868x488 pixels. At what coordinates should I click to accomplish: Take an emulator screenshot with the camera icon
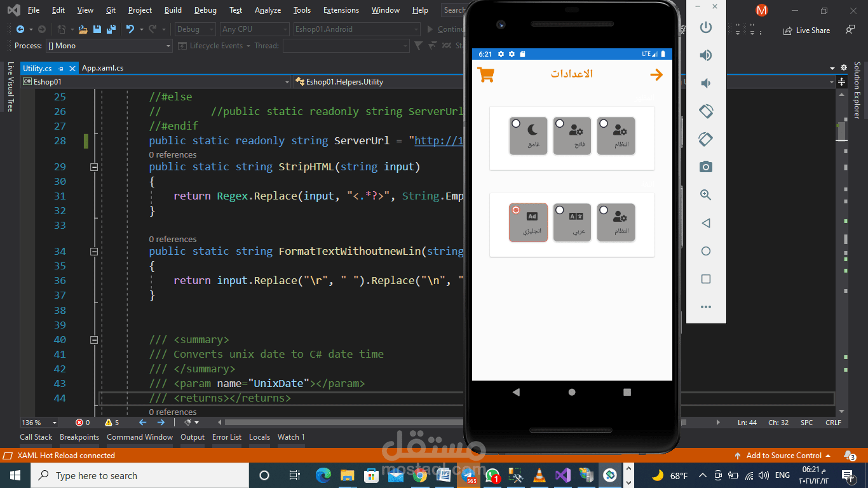coord(705,167)
